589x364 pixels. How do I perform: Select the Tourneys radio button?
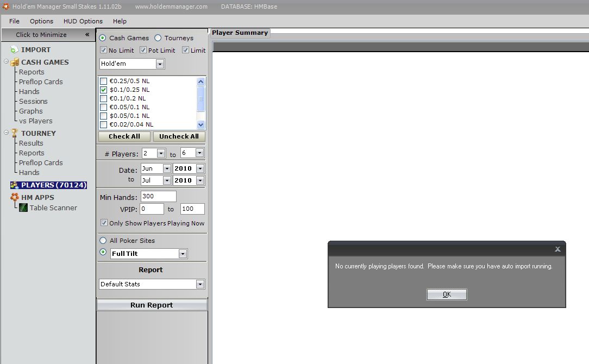[158, 38]
